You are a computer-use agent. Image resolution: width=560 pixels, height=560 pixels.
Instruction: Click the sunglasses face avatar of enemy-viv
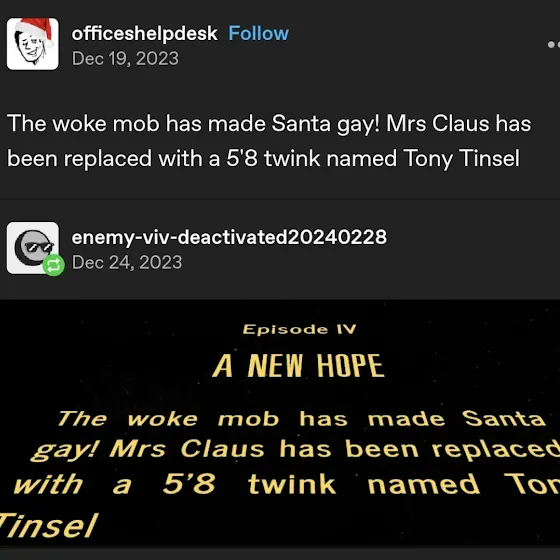tap(32, 248)
